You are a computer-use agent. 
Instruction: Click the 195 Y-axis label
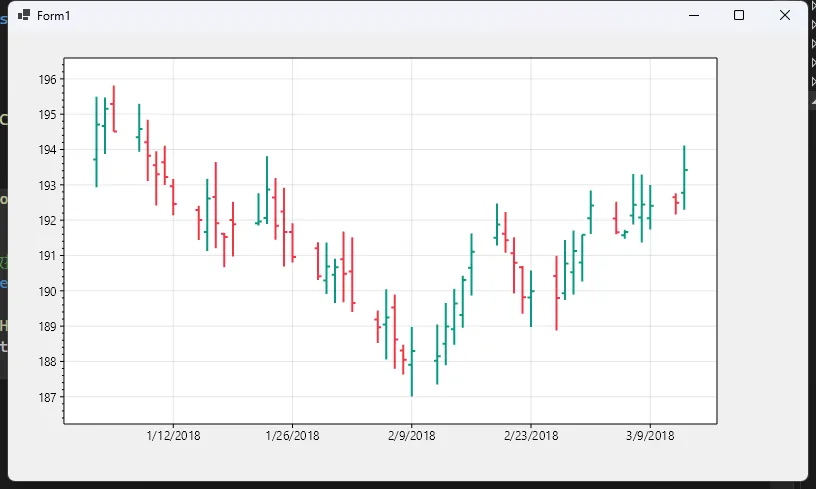(47, 114)
